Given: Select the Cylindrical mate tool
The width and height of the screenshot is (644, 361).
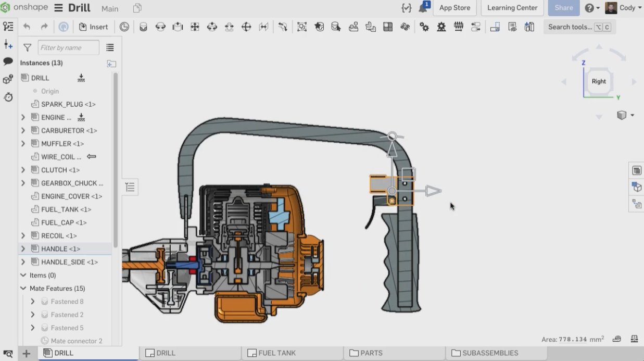Looking at the screenshot, I should 212,27.
